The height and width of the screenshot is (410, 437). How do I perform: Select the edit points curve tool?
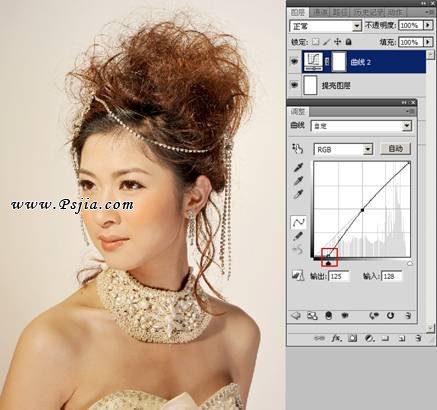click(298, 222)
